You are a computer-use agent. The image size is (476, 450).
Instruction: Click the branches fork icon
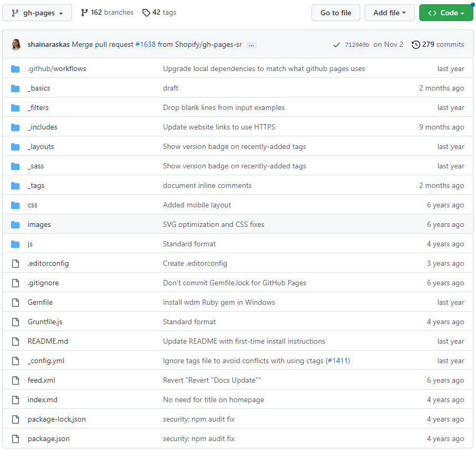click(85, 13)
